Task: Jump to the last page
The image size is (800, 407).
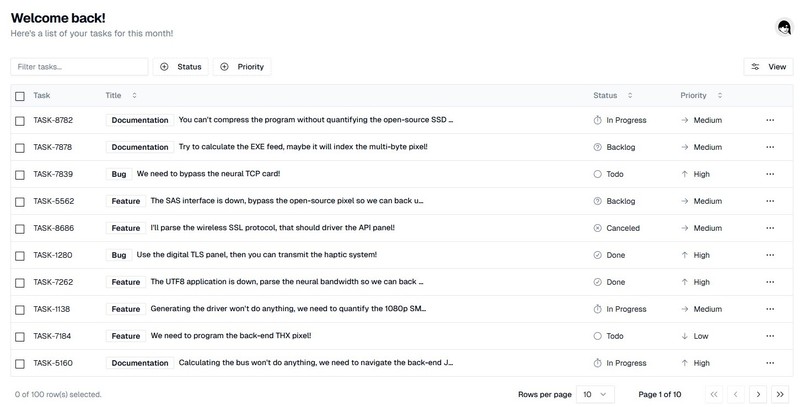Action: coord(782,394)
